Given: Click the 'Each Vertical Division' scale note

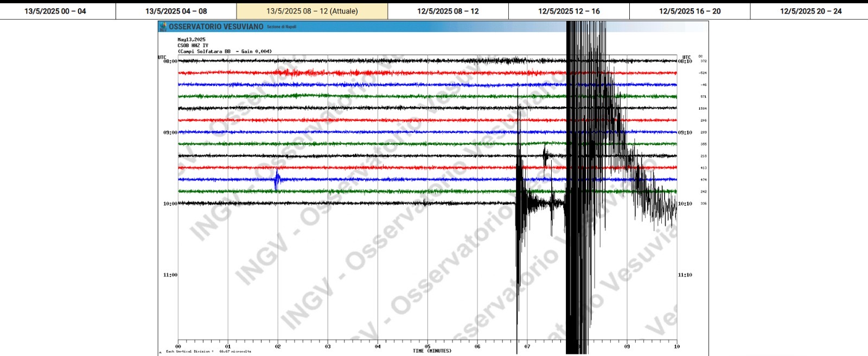Looking at the screenshot, I should 209,352.
